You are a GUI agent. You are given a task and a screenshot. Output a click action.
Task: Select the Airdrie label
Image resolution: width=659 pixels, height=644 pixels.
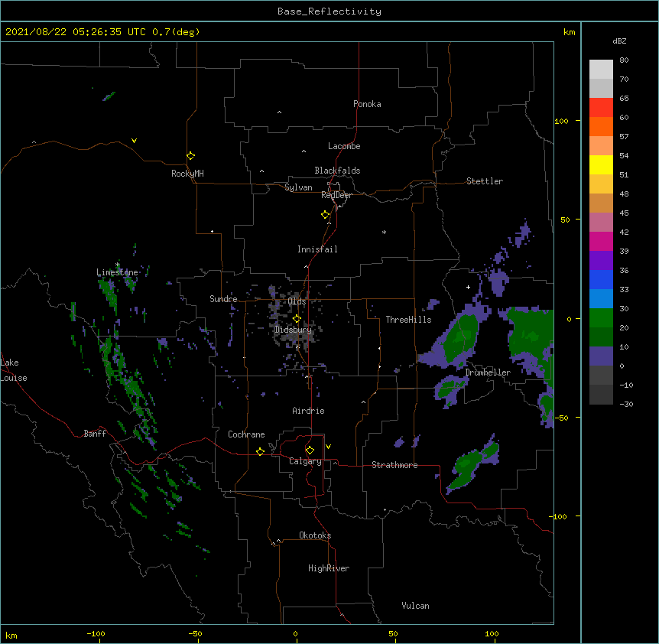coord(308,411)
